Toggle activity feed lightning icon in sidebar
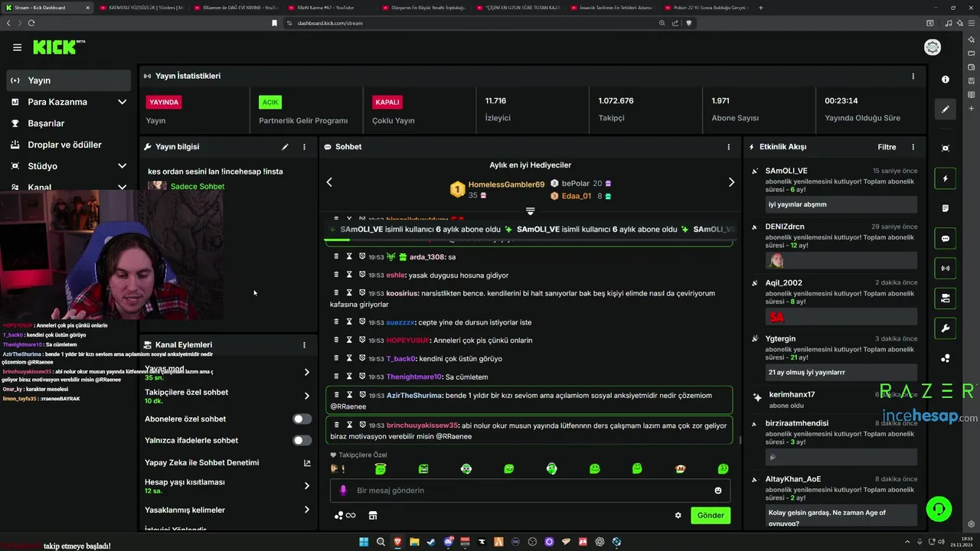The image size is (980, 551). point(946,178)
